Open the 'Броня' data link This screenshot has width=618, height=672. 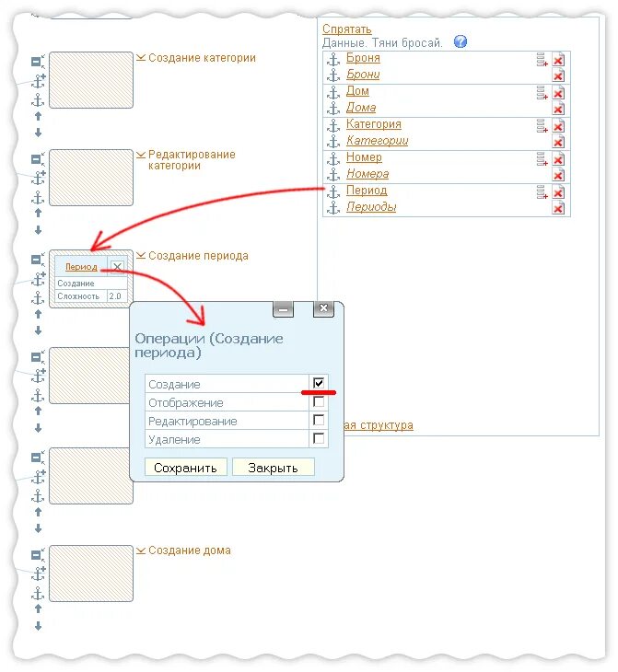click(x=363, y=58)
